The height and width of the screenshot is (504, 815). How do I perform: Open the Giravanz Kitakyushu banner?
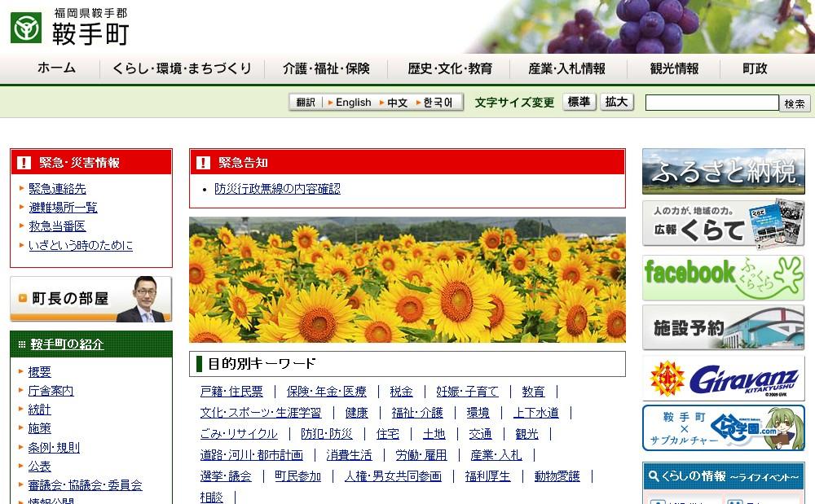(x=723, y=379)
